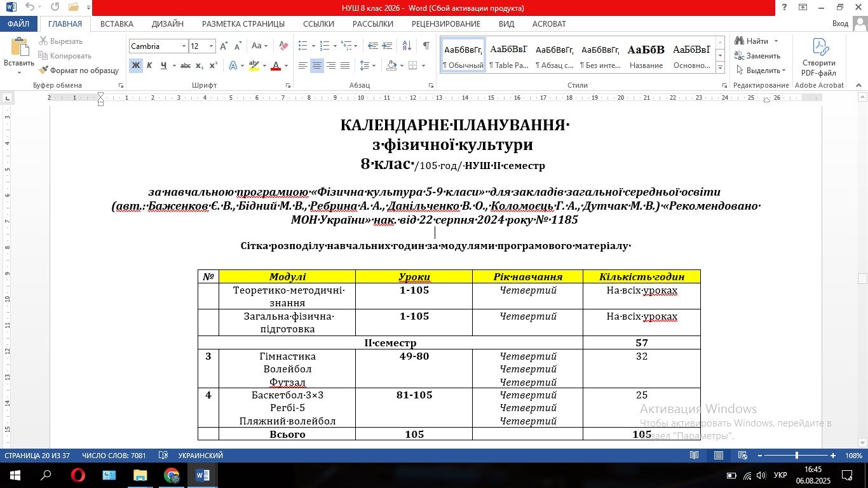Viewport: 868px width, 488px height.
Task: Click the strikethrough text icon
Action: 186,65
